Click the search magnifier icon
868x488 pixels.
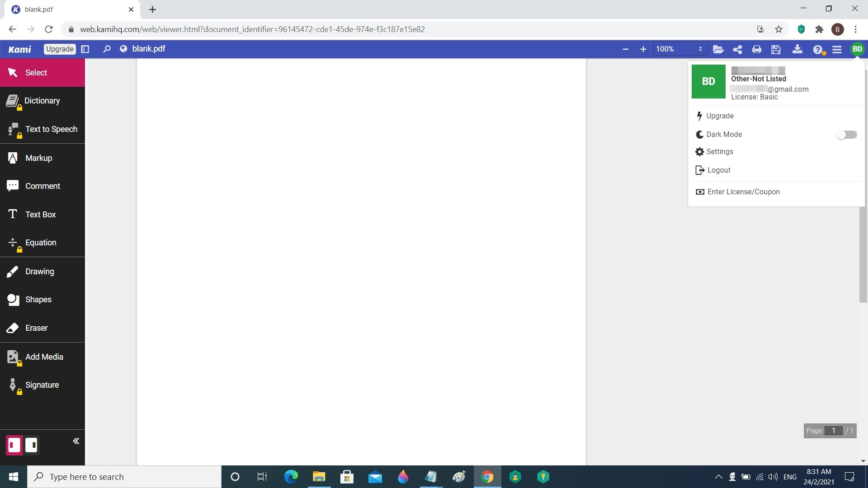point(107,49)
